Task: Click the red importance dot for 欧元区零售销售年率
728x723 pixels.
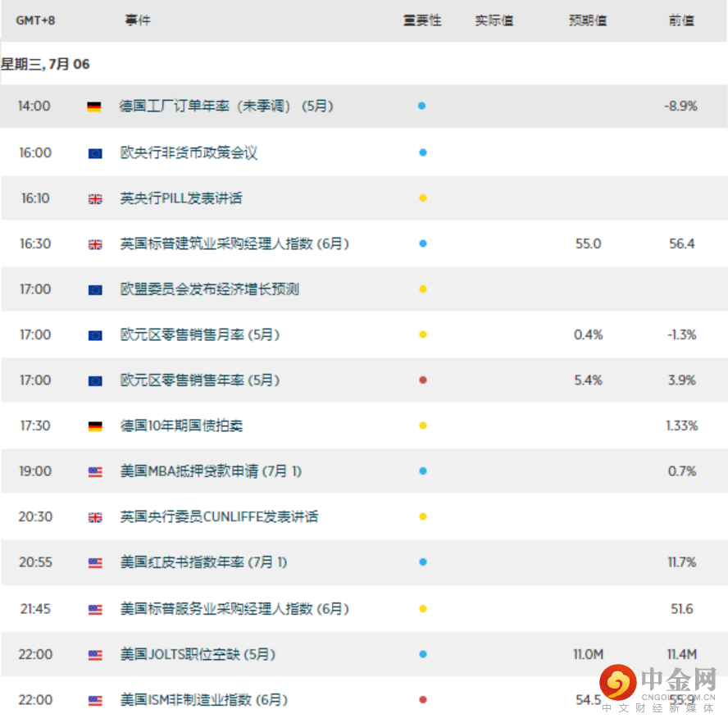Action: pyautogui.click(x=423, y=380)
